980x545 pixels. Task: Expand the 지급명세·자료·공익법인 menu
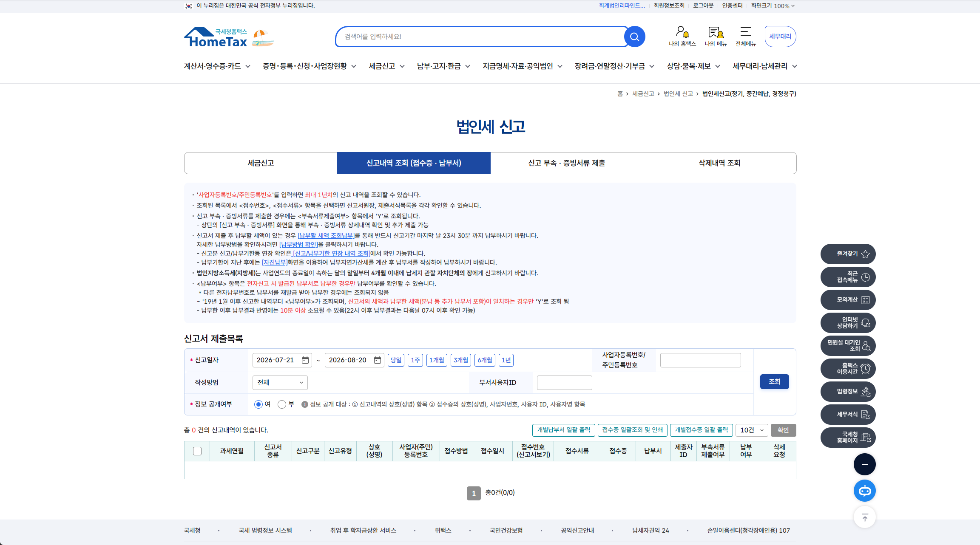[x=522, y=66]
